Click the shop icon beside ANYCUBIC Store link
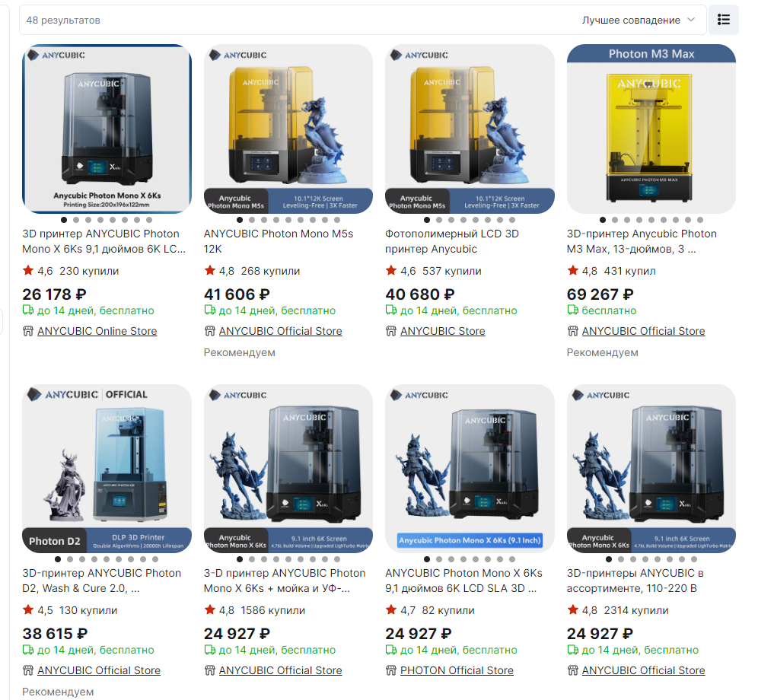This screenshot has height=700, width=758. [391, 331]
